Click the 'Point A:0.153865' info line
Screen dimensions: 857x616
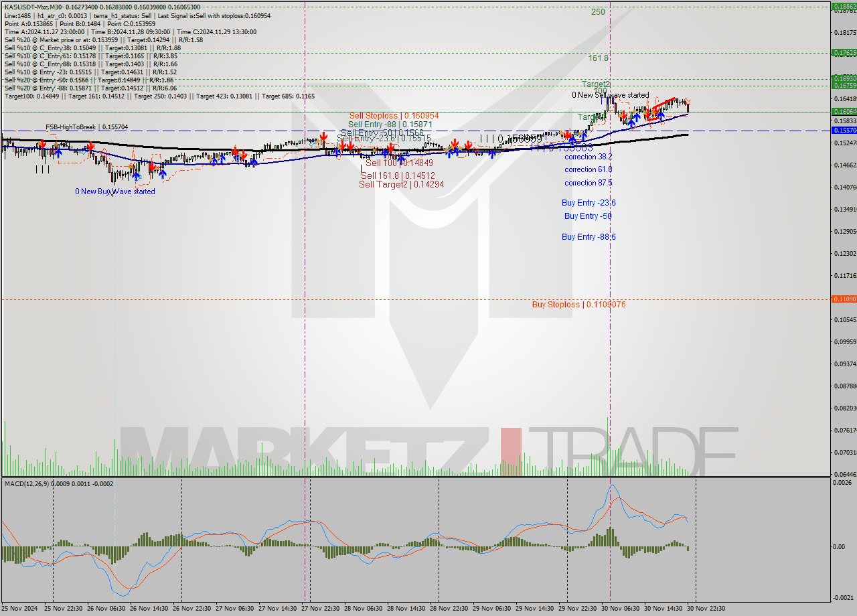[x=80, y=23]
